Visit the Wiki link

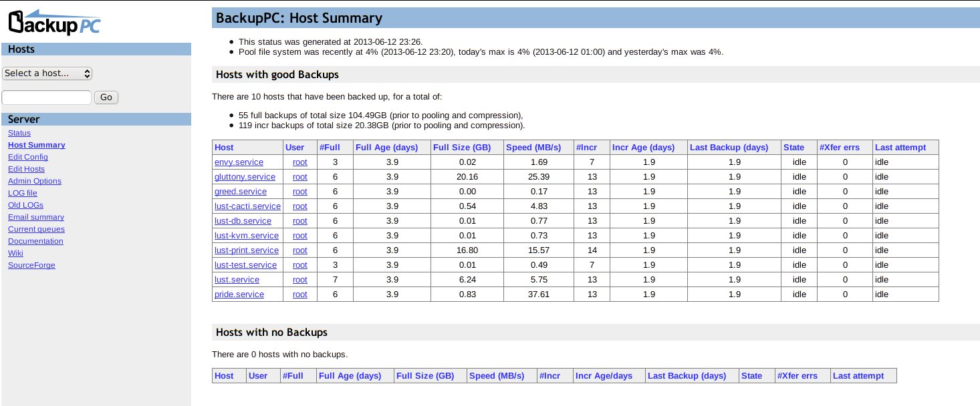15,253
